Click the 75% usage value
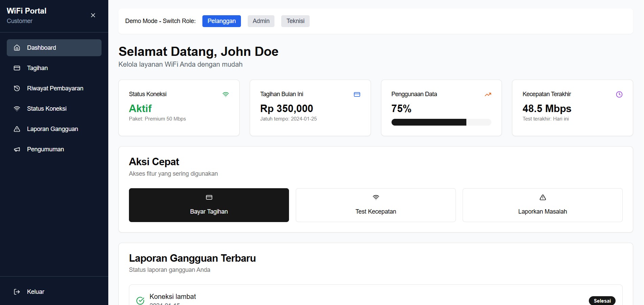This screenshot has width=644, height=305. (401, 108)
